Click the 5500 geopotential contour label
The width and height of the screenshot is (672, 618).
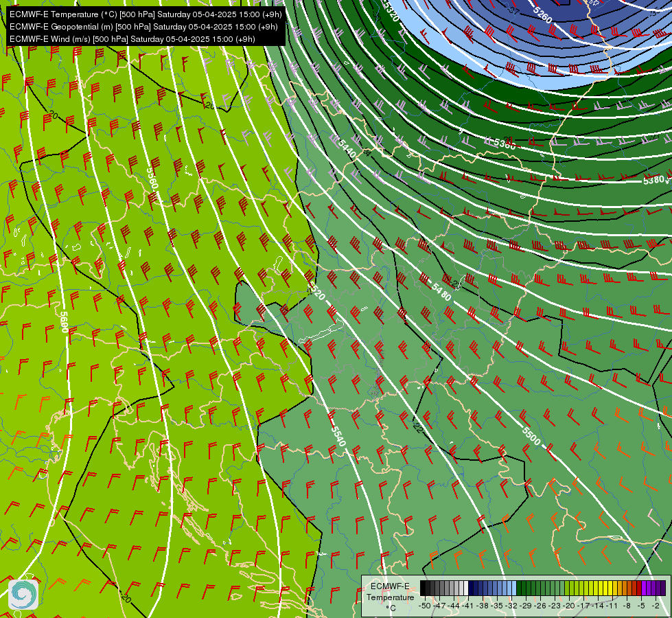tap(531, 436)
